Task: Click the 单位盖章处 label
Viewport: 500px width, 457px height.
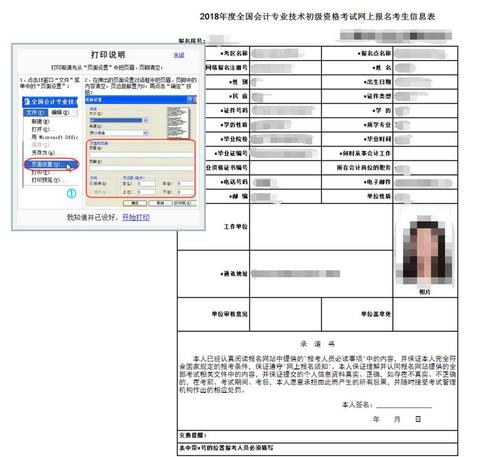Action: 376,314
